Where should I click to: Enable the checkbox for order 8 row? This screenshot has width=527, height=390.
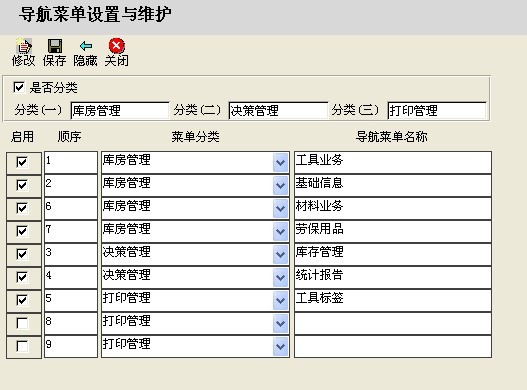[x=22, y=323]
